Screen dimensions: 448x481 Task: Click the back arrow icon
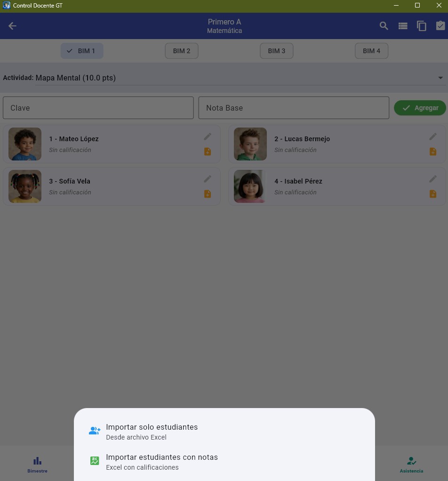point(12,26)
